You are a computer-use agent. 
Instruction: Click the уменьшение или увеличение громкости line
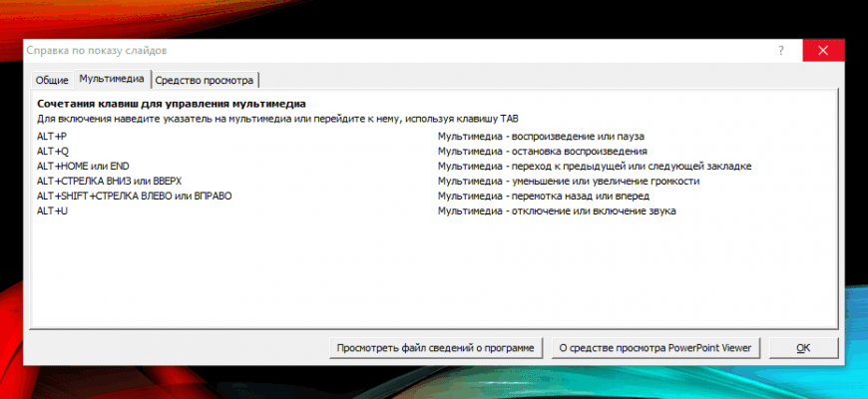click(569, 181)
